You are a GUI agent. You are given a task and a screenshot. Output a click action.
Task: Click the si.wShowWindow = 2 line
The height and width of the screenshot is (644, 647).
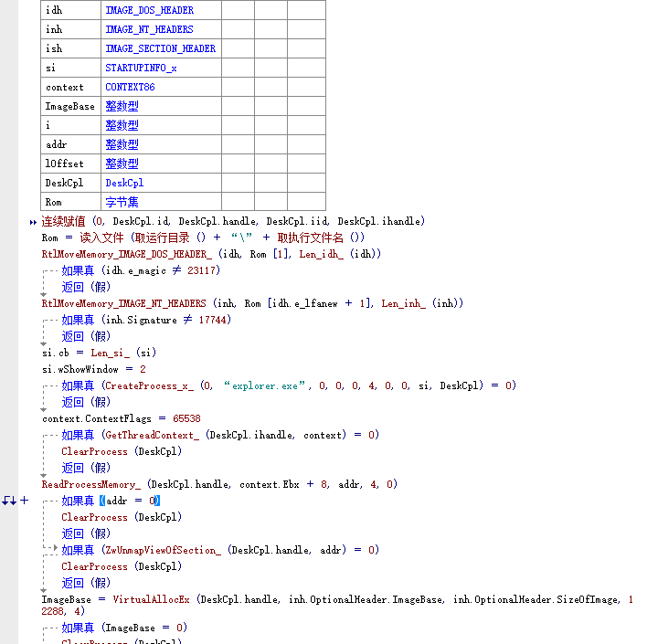tap(93, 369)
